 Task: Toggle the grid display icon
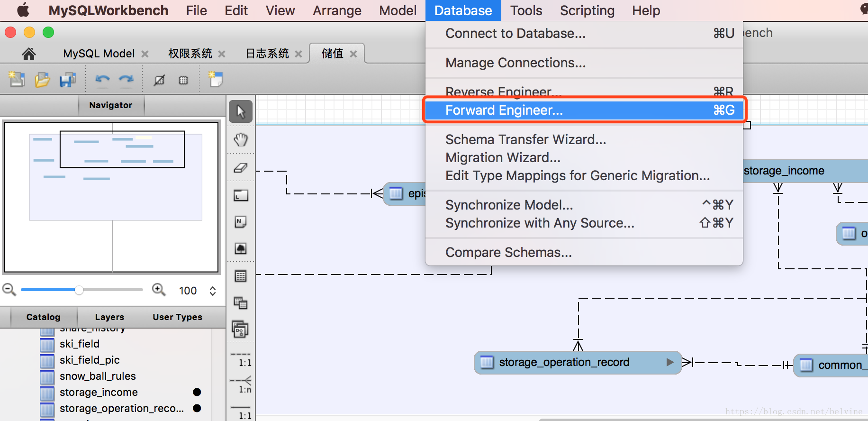tap(183, 80)
